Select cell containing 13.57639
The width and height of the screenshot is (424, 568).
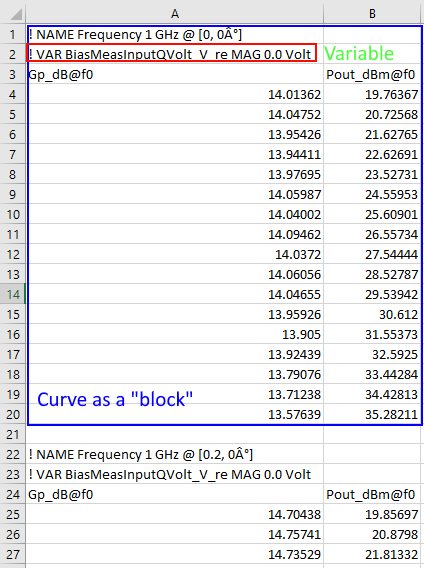[x=175, y=414]
